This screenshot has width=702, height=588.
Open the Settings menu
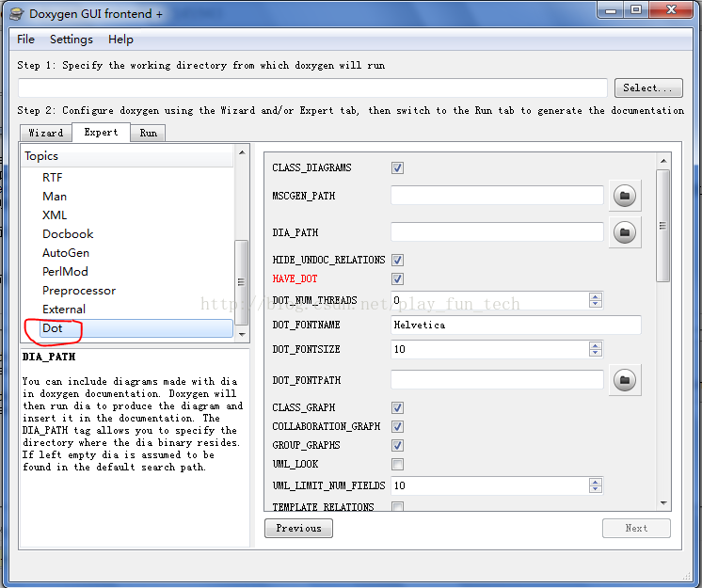click(x=72, y=40)
